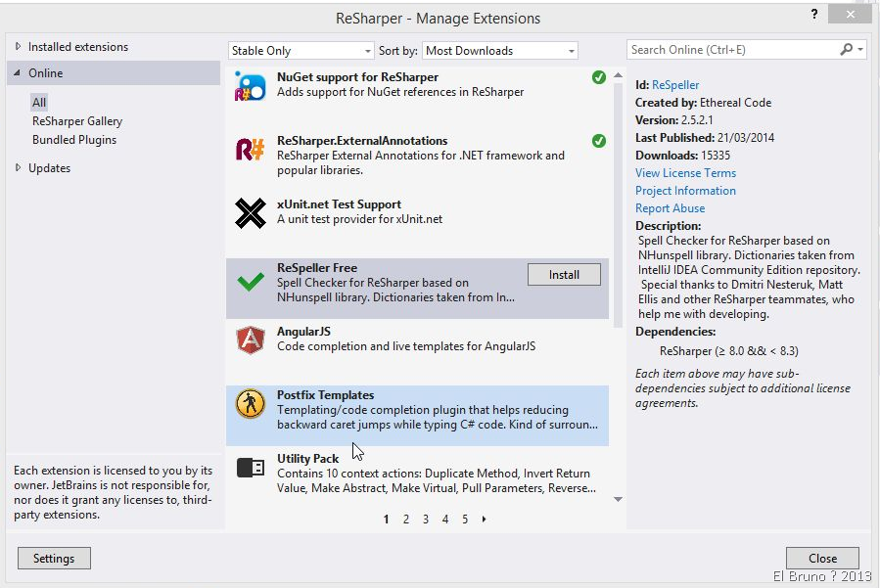Click the extensions list scroll-down arrow
This screenshot has height=588, width=880.
pyautogui.click(x=618, y=500)
